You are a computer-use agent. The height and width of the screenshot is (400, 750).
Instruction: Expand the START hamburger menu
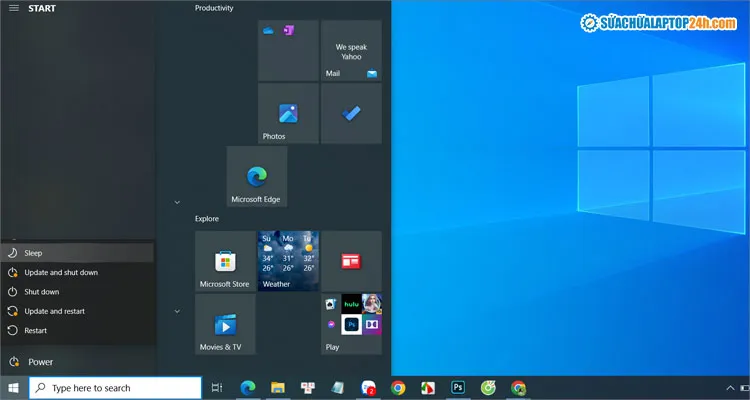pos(14,8)
